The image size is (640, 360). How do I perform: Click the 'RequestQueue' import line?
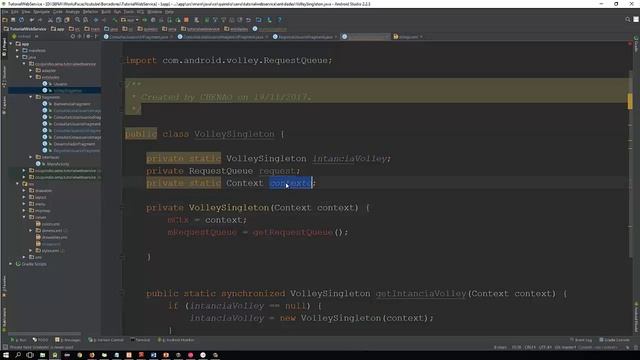click(x=229, y=60)
